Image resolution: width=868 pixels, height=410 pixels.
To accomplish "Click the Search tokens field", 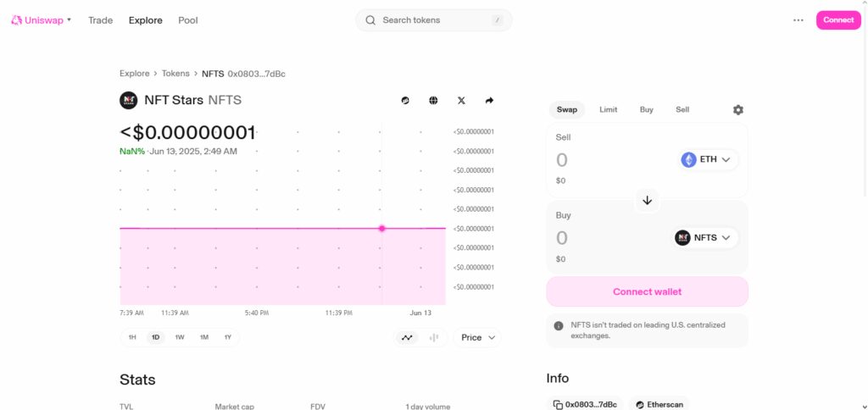I will click(x=433, y=20).
